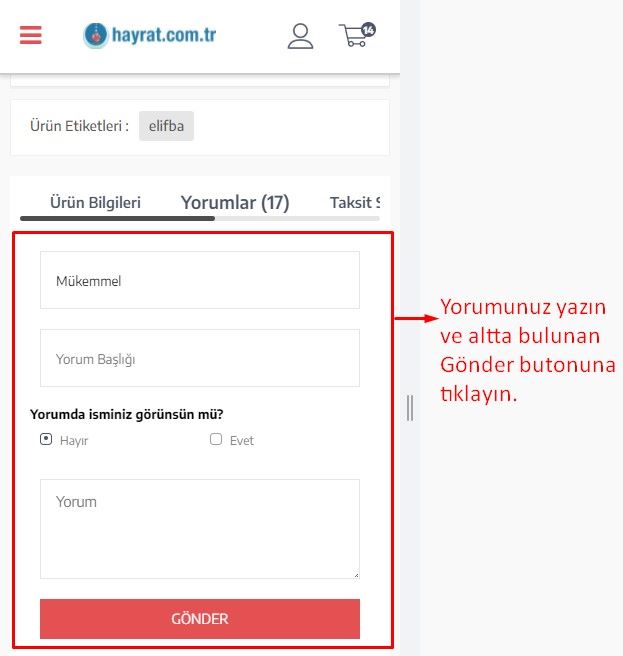
Task: Click the blue emblem in the logo
Action: coord(96,36)
